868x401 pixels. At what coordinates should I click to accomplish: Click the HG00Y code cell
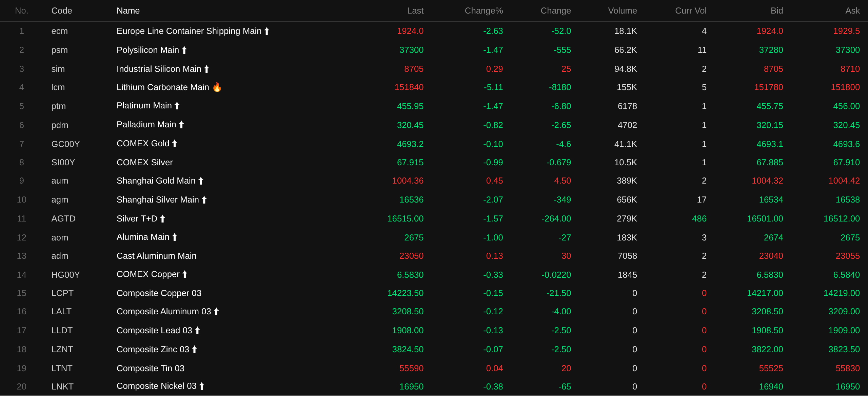click(x=65, y=275)
